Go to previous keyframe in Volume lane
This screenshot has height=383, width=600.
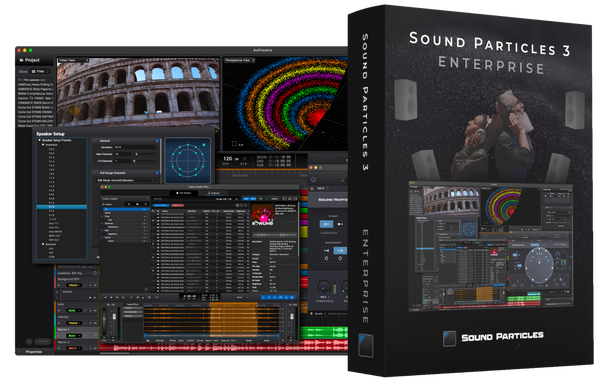pyautogui.click(x=85, y=297)
